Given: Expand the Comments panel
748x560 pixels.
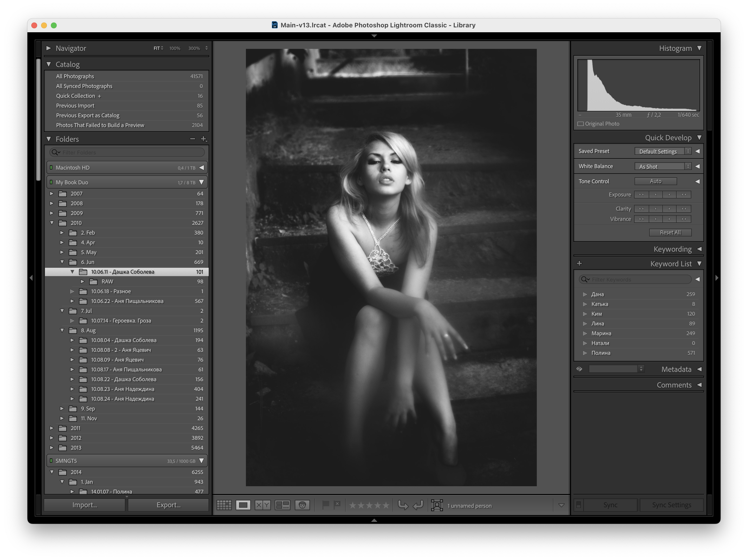Looking at the screenshot, I should [699, 385].
